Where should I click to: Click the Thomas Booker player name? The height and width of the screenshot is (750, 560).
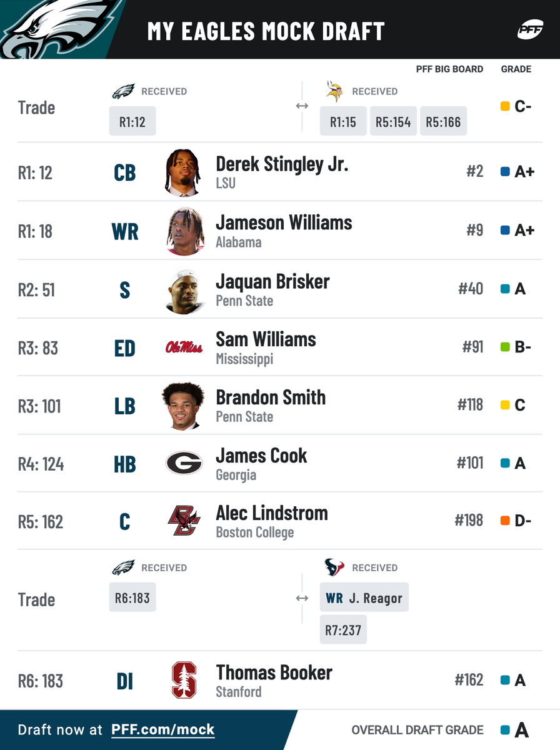(x=274, y=672)
